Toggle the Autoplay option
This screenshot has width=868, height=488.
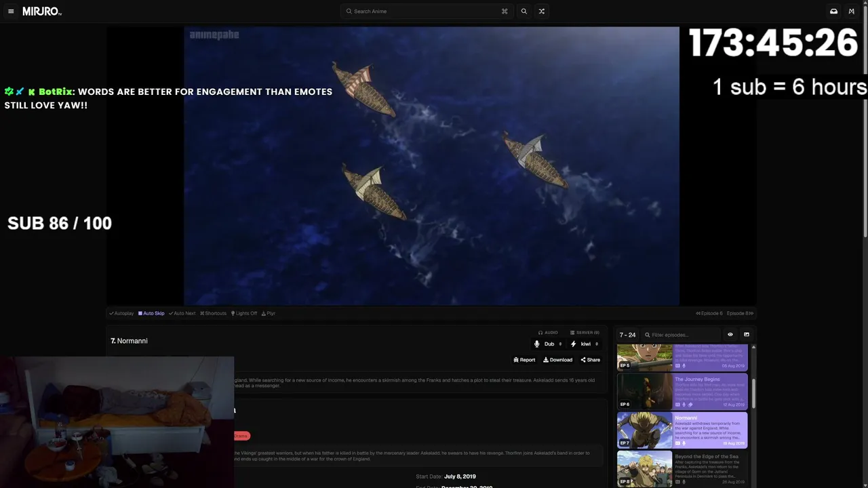121,313
